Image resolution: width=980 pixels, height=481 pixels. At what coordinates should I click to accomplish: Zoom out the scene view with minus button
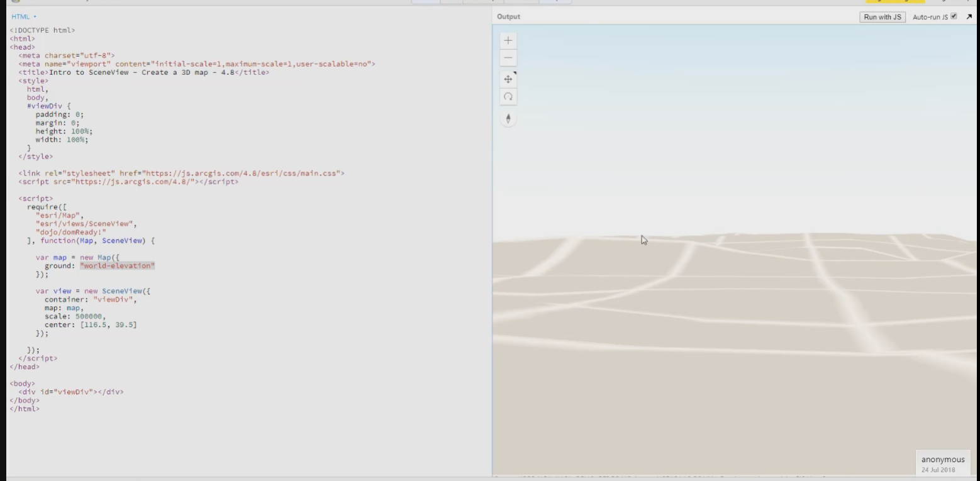(508, 58)
